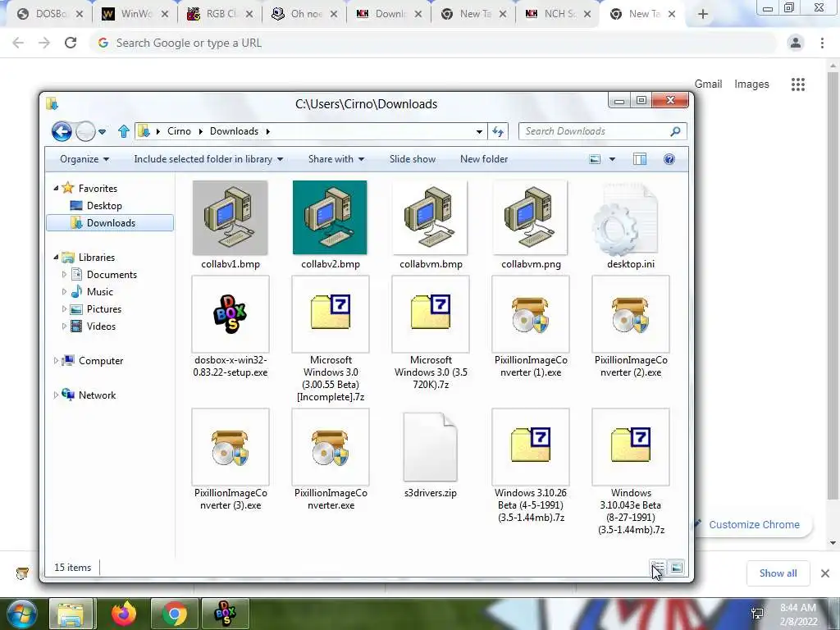Select Windows 3.10.26 Beta 7z archive
Viewport: 840px width, 630px height.
click(x=531, y=447)
